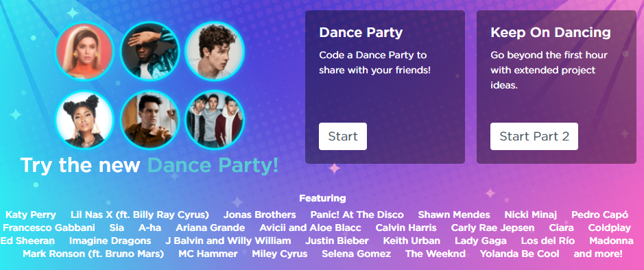Click the Panic! At The Disco circular photo
The image size is (644, 270).
(x=150, y=119)
